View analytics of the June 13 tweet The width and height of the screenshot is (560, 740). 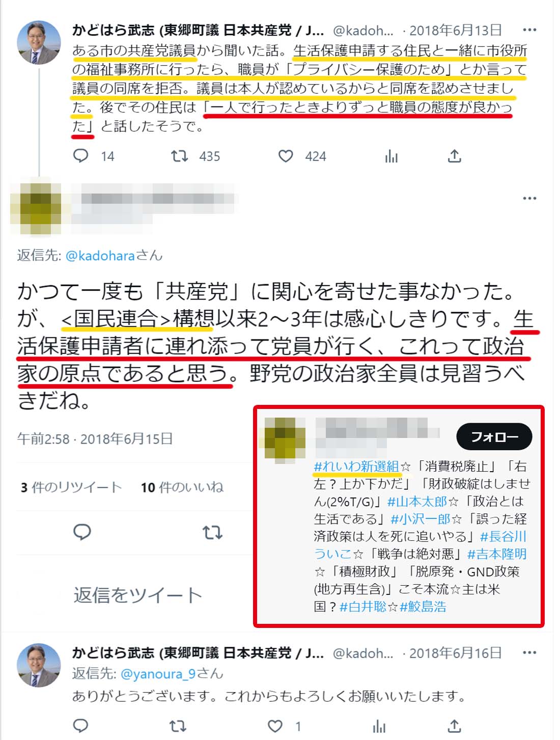point(391,156)
